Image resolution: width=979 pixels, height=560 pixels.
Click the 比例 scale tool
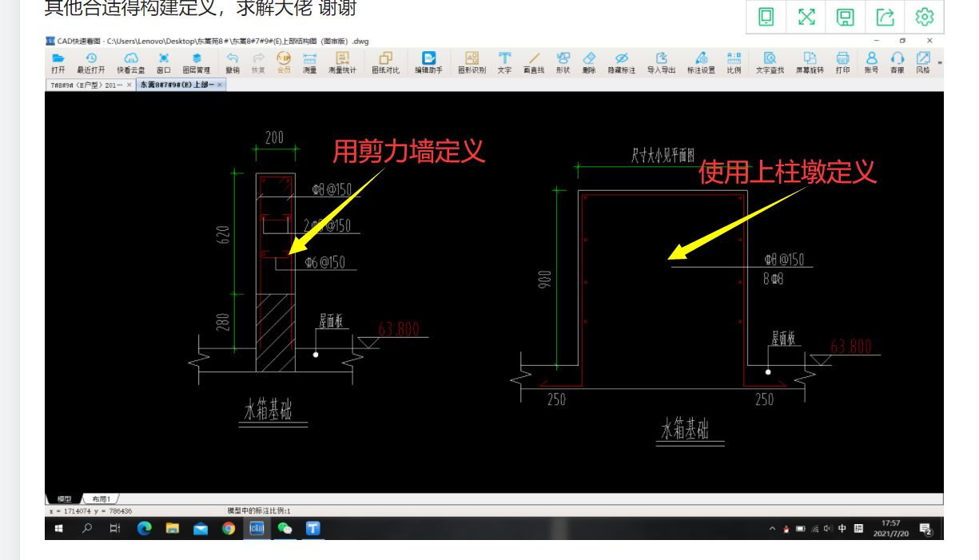click(x=734, y=62)
